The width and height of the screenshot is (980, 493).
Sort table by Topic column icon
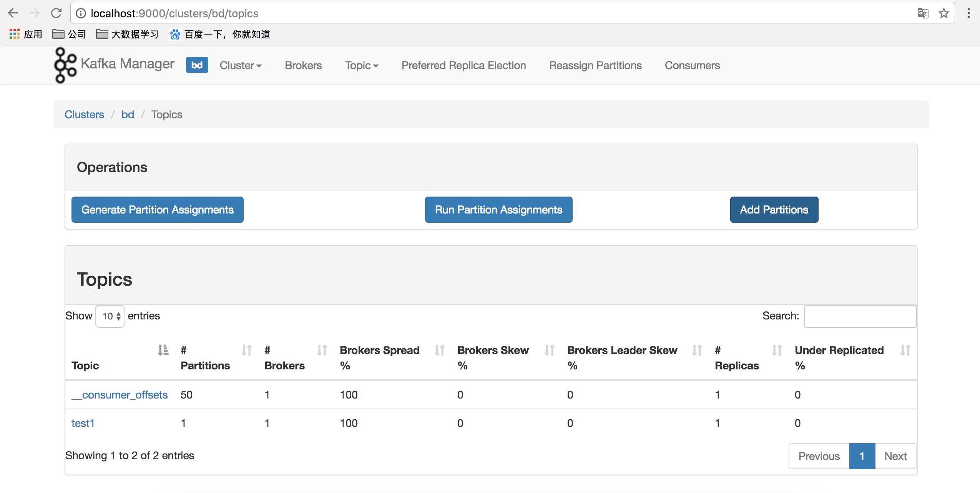click(x=163, y=350)
